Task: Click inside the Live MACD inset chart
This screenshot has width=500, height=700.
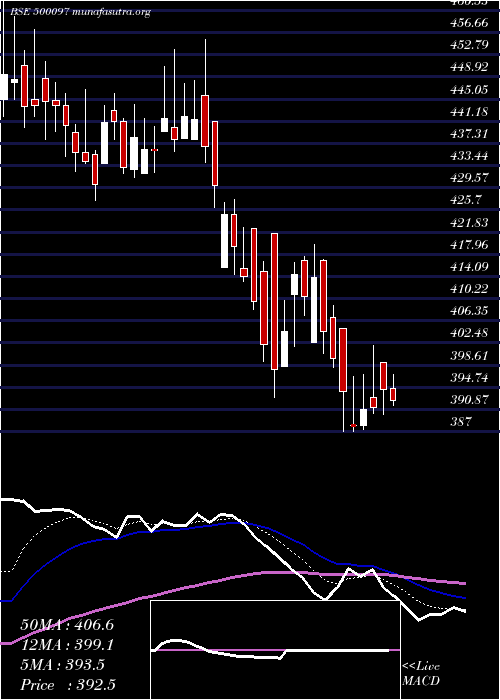Action: [x=275, y=650]
